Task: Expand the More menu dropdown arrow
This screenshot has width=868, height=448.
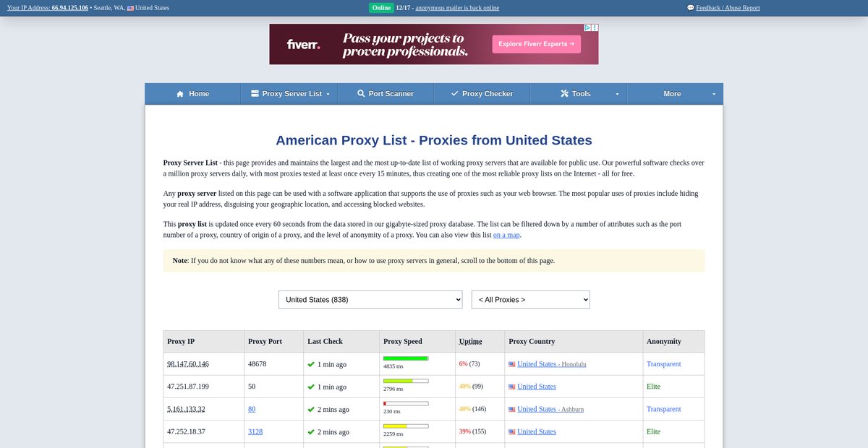Action: click(713, 94)
